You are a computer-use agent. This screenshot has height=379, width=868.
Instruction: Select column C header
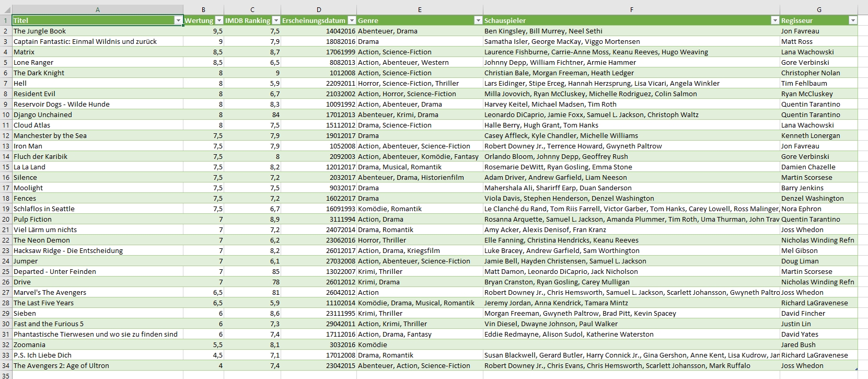point(252,9)
